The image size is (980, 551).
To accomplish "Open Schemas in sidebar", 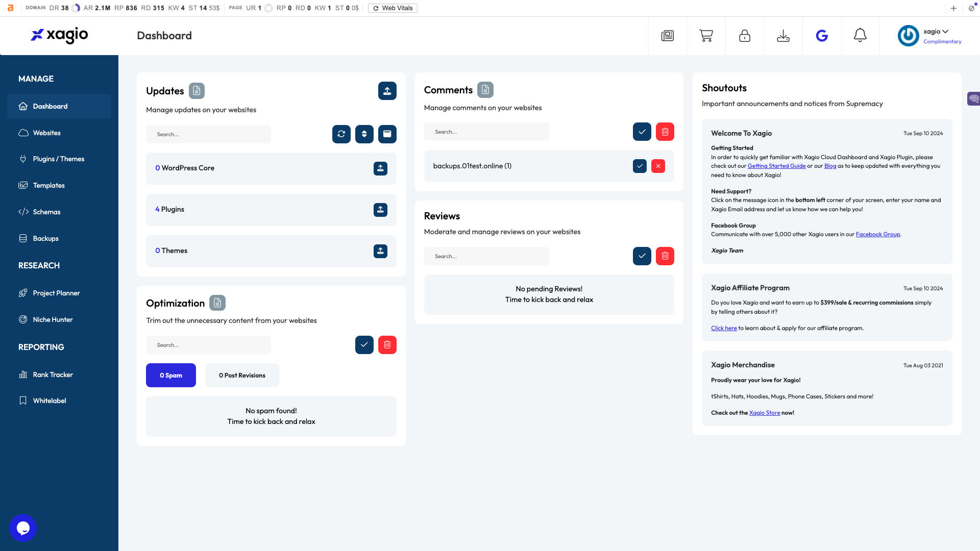I will pos(59,212).
